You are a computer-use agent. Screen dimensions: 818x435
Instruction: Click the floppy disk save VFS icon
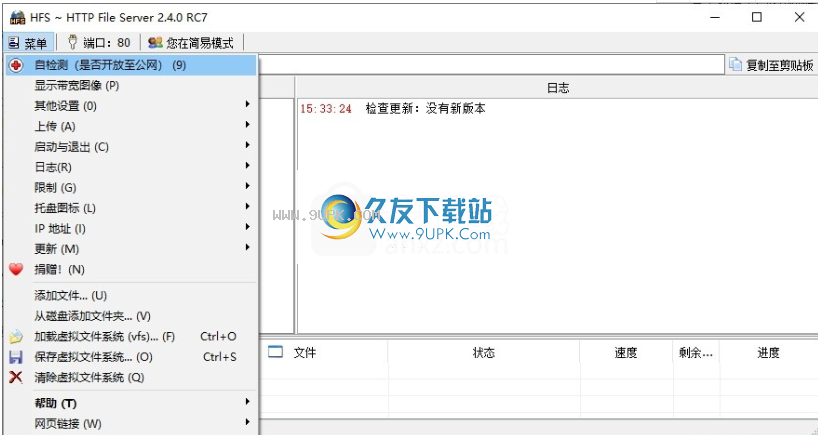point(16,357)
